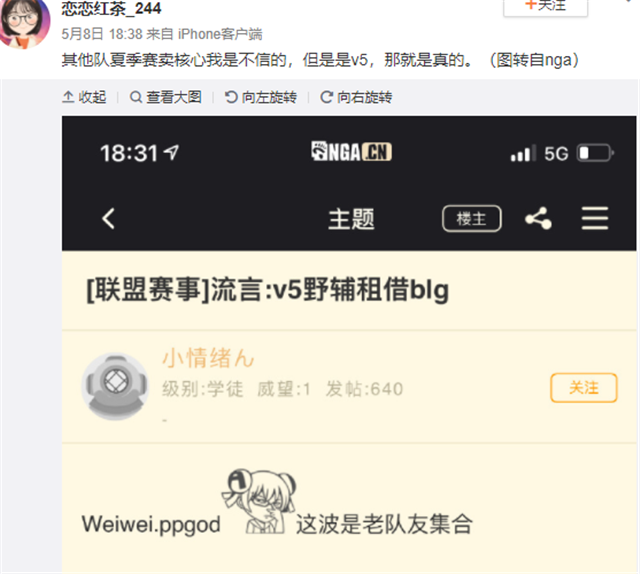Click the NGA.CN logo
The image size is (640, 574).
click(351, 151)
